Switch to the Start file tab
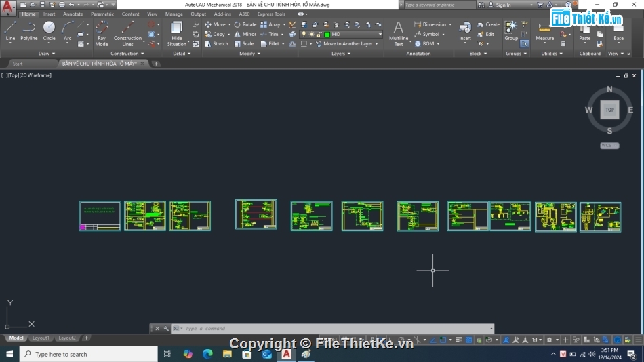Image resolution: width=644 pixels, height=362 pixels. (18, 64)
